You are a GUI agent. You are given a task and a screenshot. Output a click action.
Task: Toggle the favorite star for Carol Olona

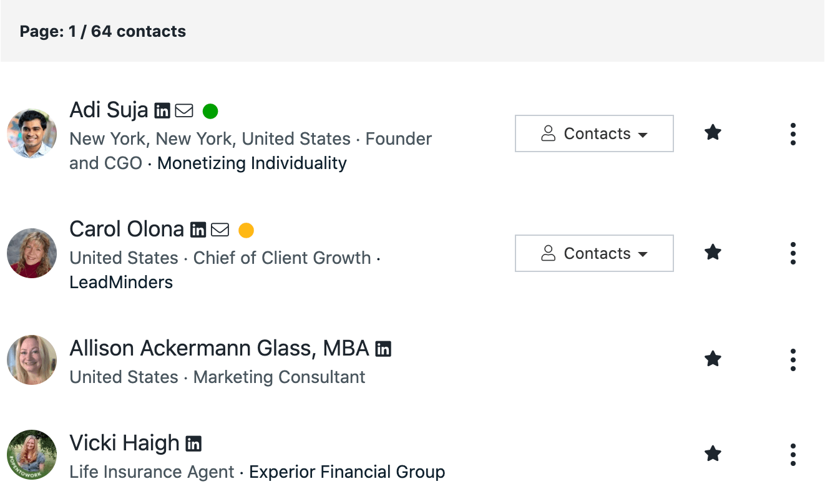[713, 253]
